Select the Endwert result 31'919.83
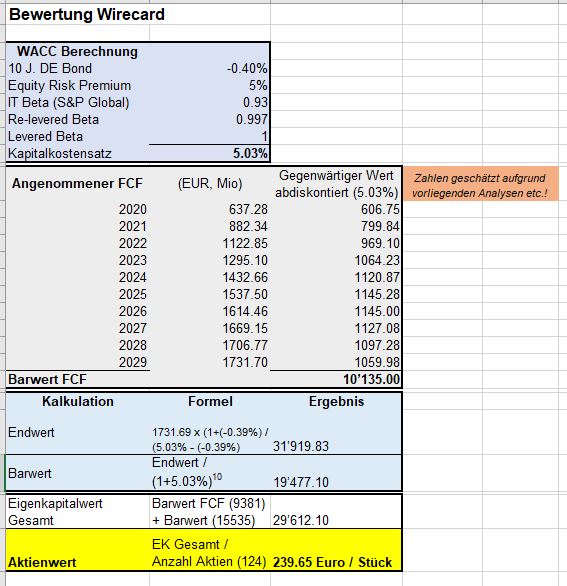The width and height of the screenshot is (567, 586). (301, 447)
